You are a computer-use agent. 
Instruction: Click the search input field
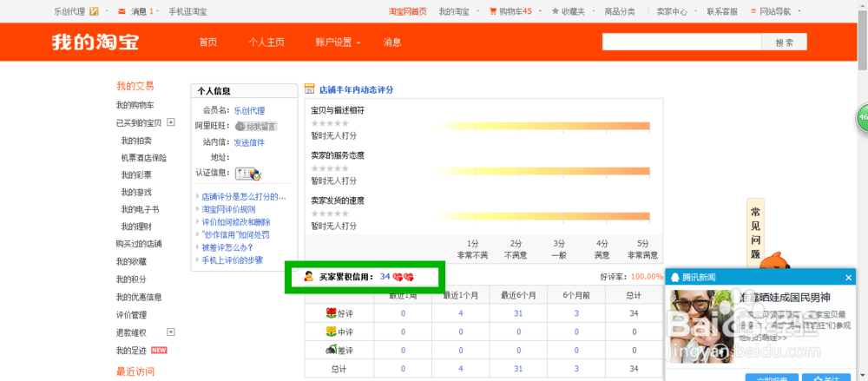[x=682, y=42]
